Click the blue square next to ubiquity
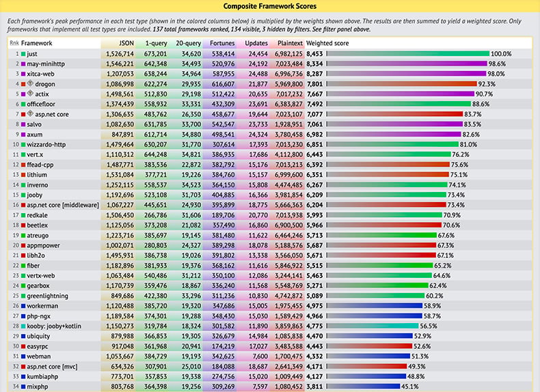 (23, 336)
